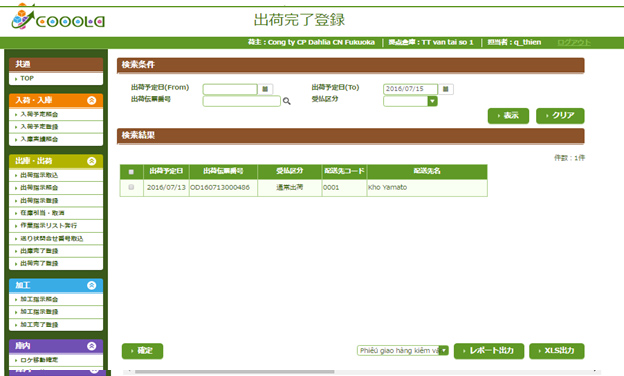Screen dimensions: 624x376
Task: Click the 検索結果 section header
Action: (351, 135)
